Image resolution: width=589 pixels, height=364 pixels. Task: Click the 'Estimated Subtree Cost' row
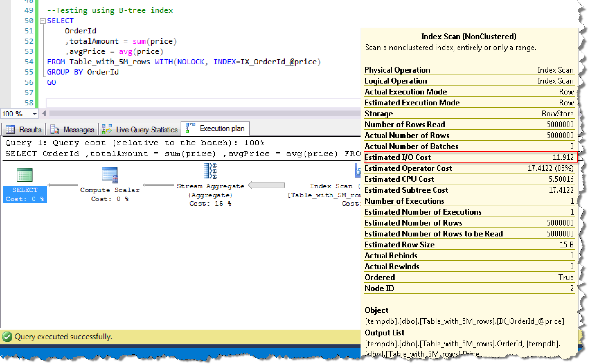pyautogui.click(x=469, y=190)
